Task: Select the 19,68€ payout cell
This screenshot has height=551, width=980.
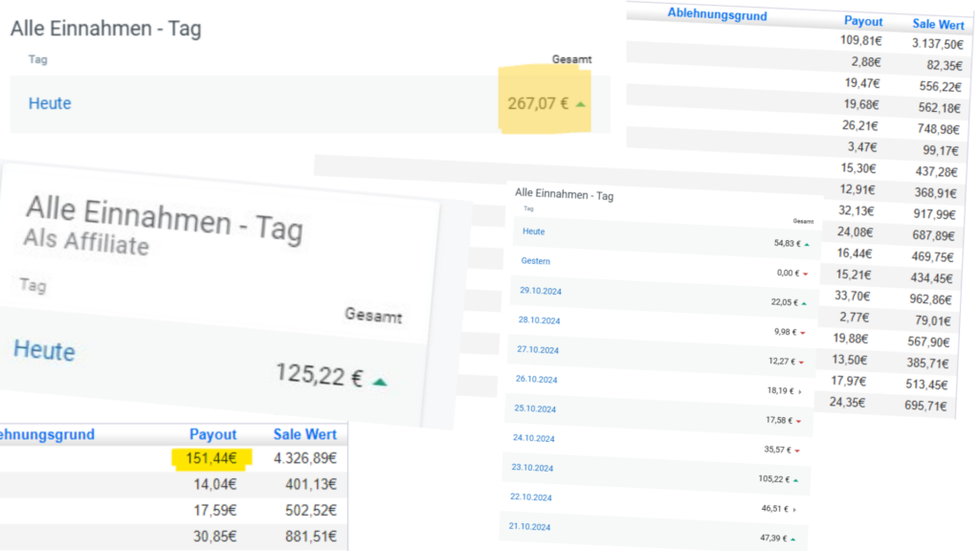Action: click(861, 104)
